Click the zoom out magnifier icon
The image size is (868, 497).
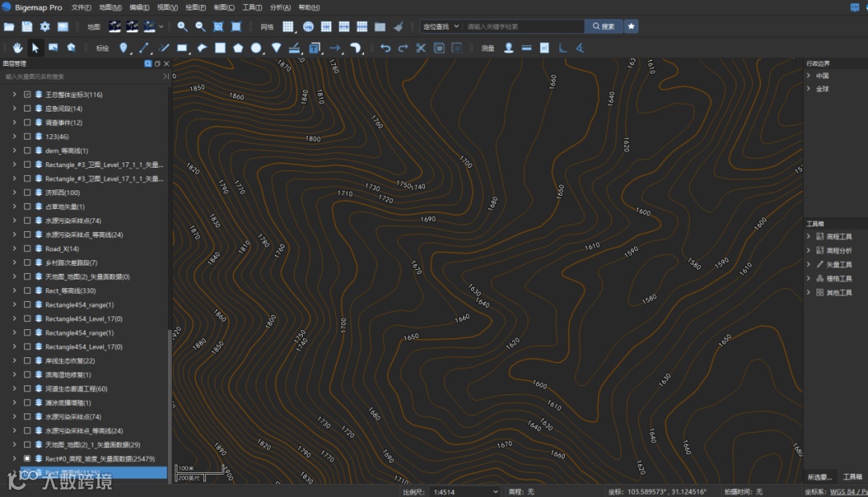click(200, 26)
